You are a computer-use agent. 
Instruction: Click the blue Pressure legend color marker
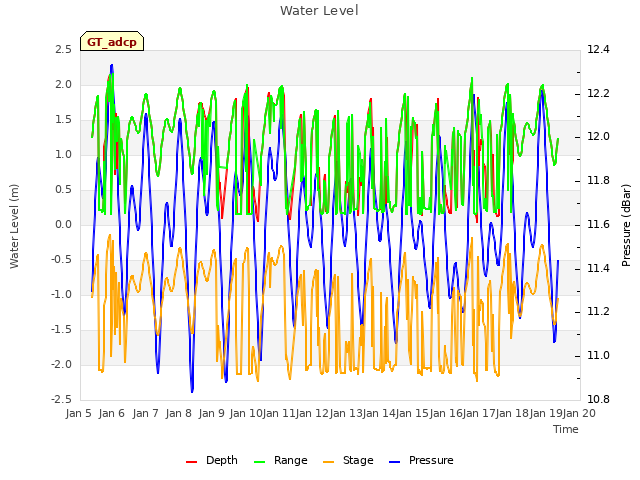point(395,462)
